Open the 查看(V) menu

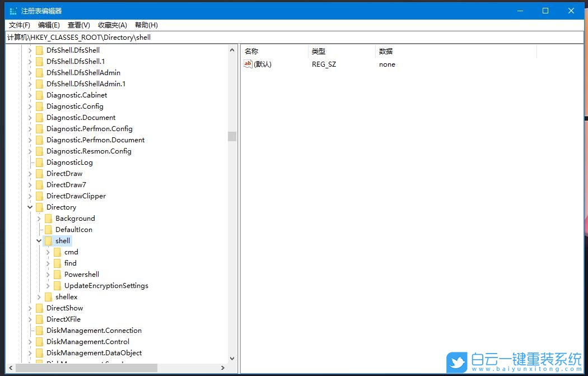[x=78, y=25]
